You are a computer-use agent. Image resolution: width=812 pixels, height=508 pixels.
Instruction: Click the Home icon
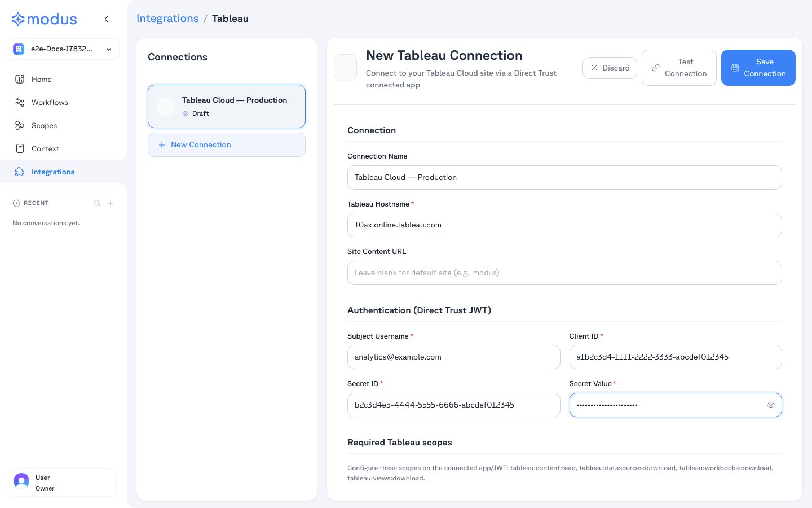(20, 79)
